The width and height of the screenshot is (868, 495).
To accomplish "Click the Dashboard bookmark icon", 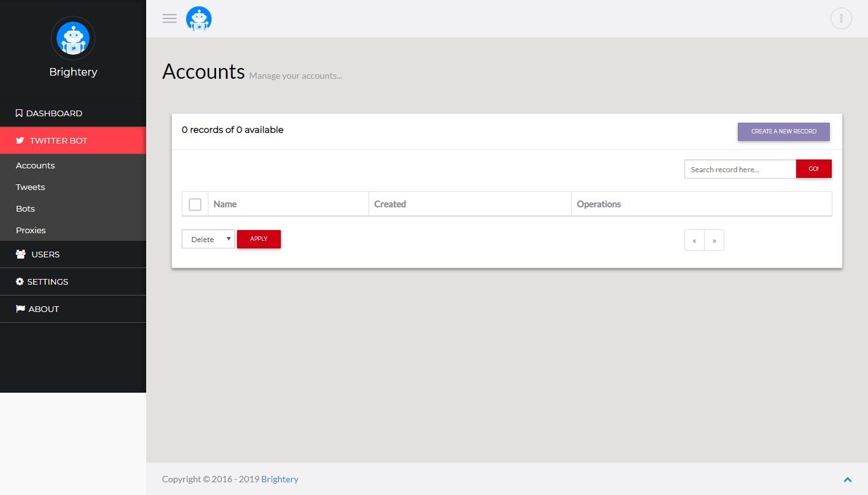I will [19, 113].
